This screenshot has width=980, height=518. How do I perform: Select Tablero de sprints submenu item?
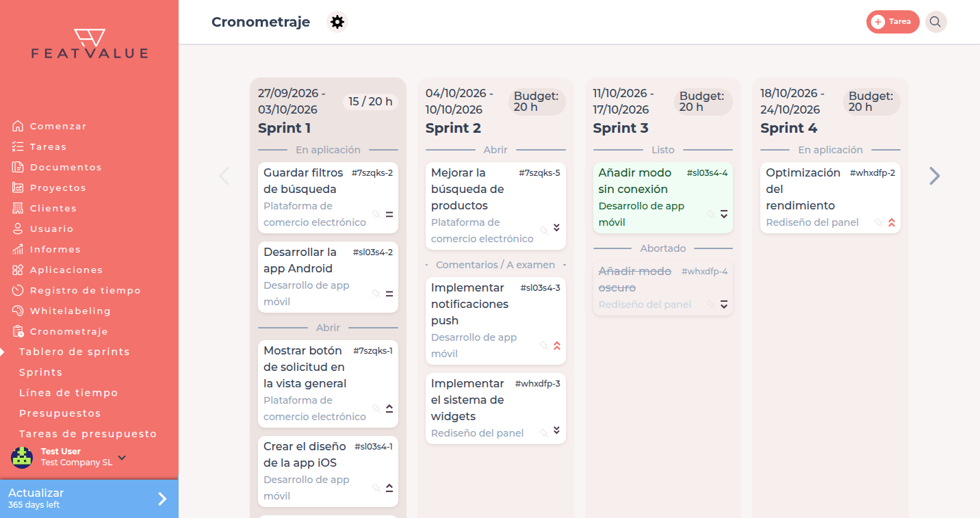pos(74,352)
